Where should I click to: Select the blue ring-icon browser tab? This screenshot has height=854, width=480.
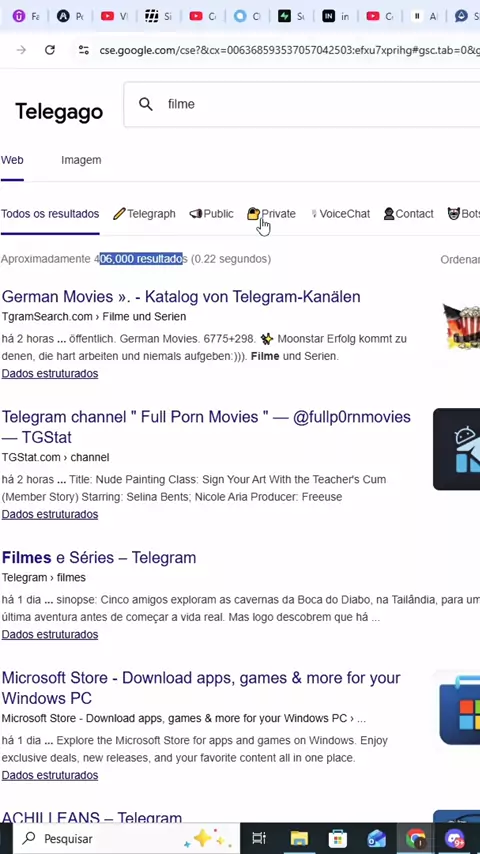247,16
